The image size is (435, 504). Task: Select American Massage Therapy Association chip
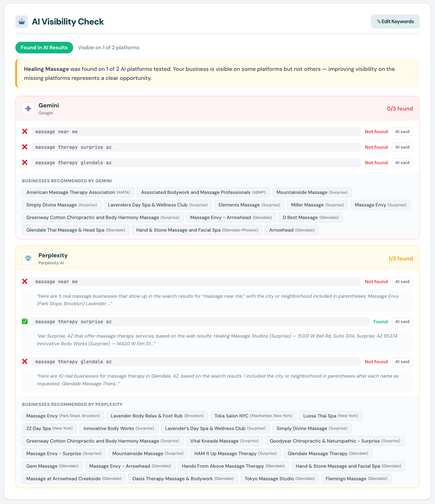click(x=78, y=192)
